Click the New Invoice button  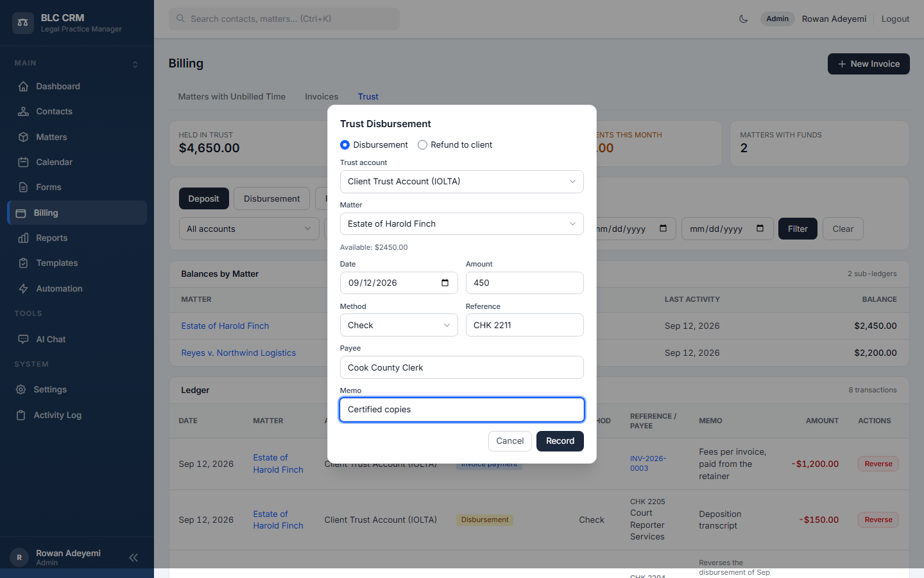[x=869, y=64]
